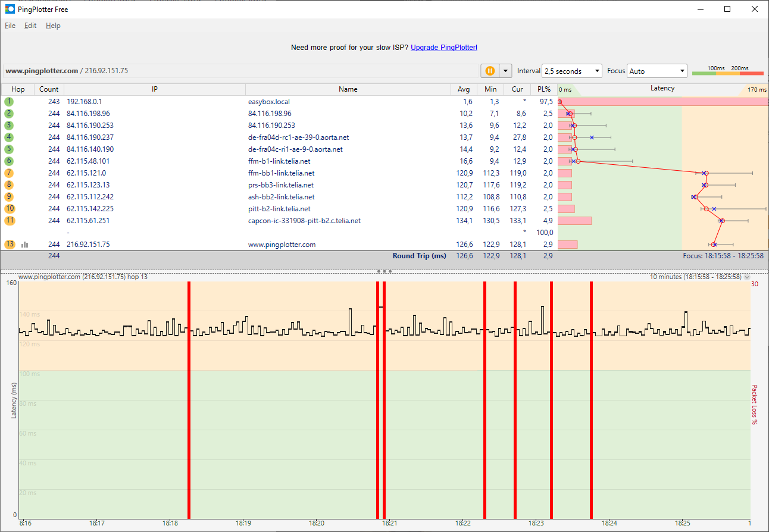Sort by the PL% column header
Image resolution: width=769 pixels, height=532 pixels.
click(x=544, y=89)
